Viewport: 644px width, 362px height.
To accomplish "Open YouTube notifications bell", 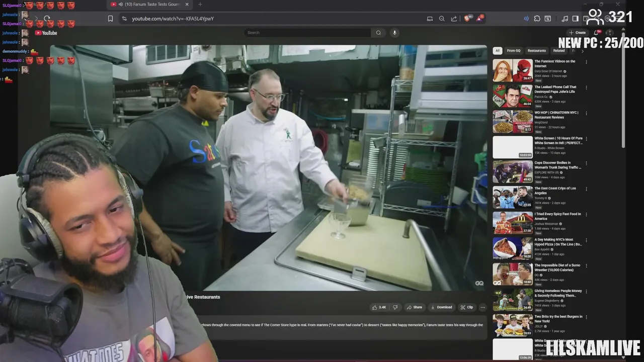I will click(x=597, y=33).
